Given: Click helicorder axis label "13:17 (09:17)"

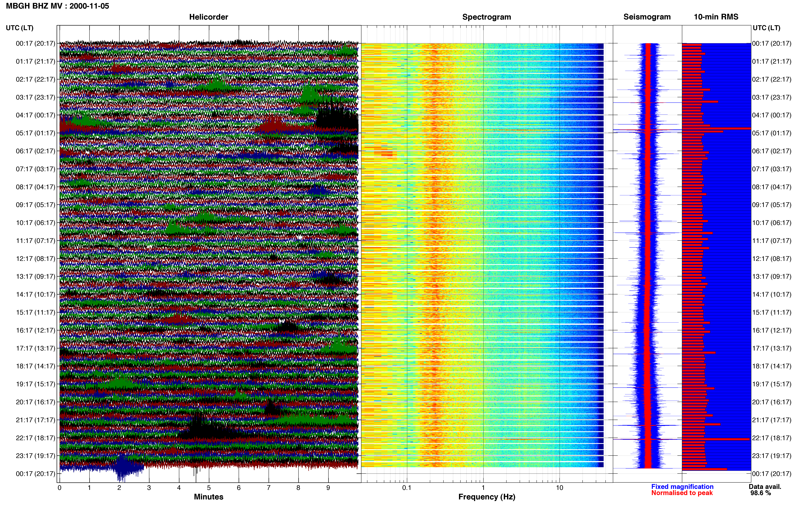Looking at the screenshot, I should coord(36,277).
